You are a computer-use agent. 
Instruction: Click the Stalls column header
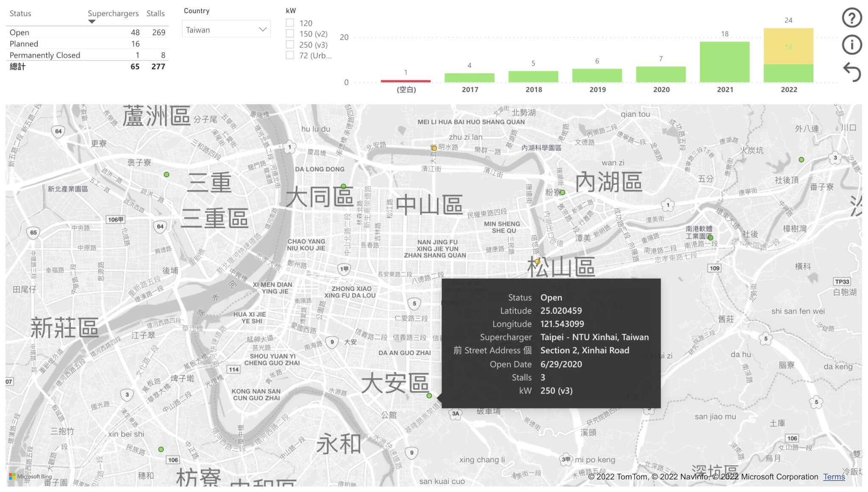pyautogui.click(x=156, y=13)
